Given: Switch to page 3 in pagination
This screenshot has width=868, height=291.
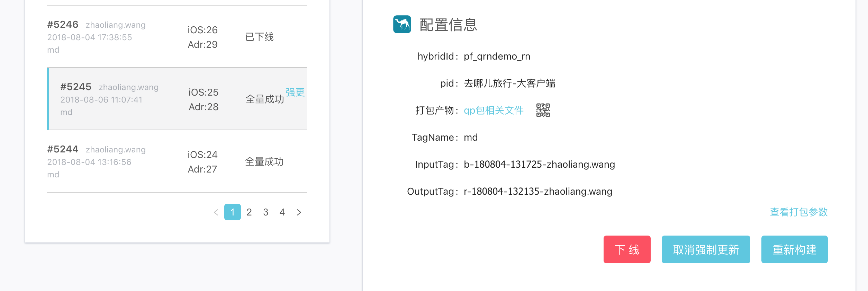Looking at the screenshot, I should 266,212.
